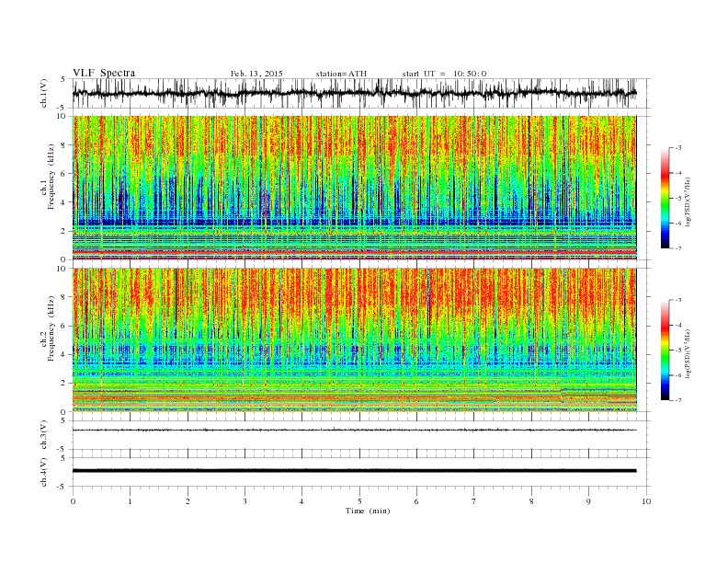Click the date text 'Feb. 13, 2015'
This screenshot has height=563, width=728.
coord(256,74)
